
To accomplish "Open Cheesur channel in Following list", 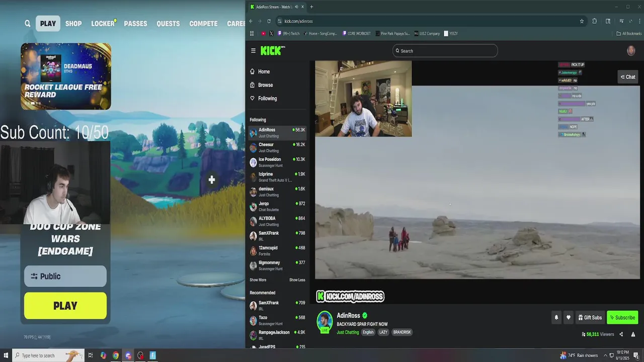I will [278, 148].
